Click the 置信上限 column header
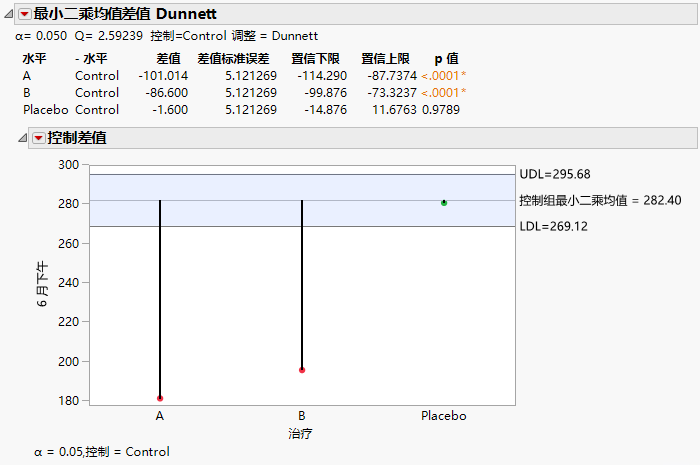This screenshot has height=465, width=700. (385, 58)
